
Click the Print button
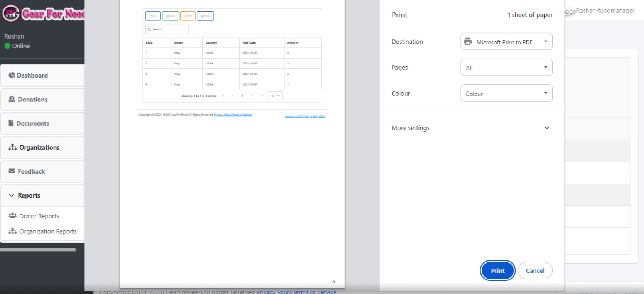point(497,270)
